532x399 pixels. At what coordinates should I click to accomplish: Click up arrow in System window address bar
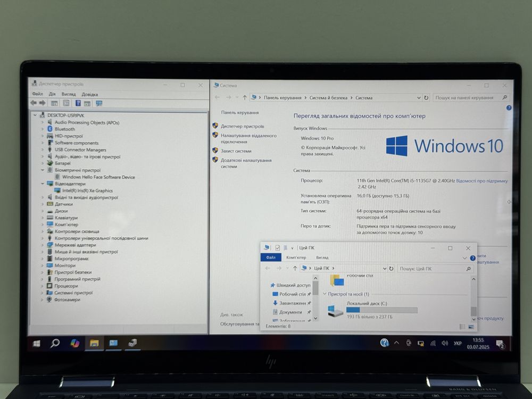pyautogui.click(x=245, y=98)
